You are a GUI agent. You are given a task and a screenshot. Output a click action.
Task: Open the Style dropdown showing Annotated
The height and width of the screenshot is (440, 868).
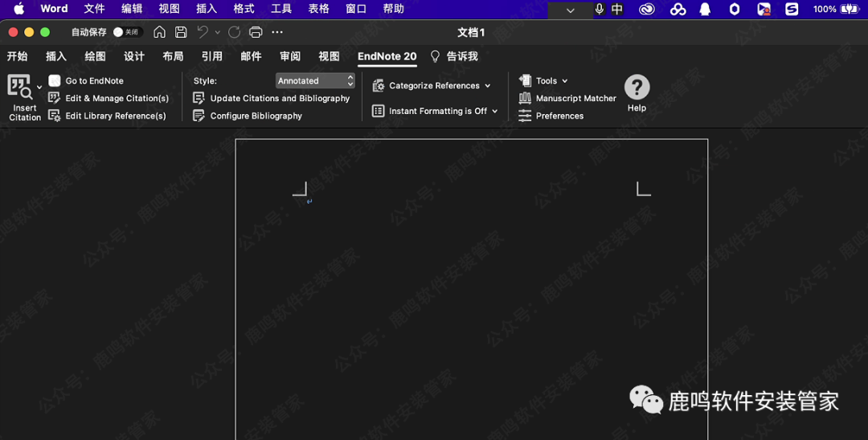pos(315,81)
